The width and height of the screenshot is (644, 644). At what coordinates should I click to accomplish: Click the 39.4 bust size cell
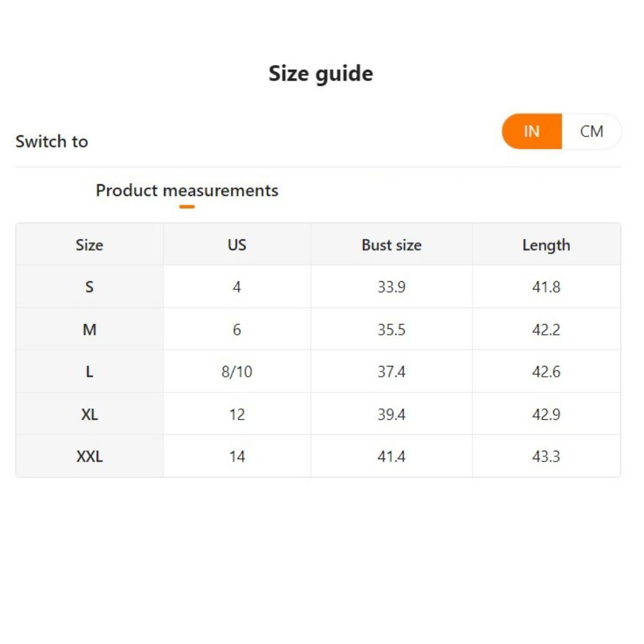[x=391, y=414]
